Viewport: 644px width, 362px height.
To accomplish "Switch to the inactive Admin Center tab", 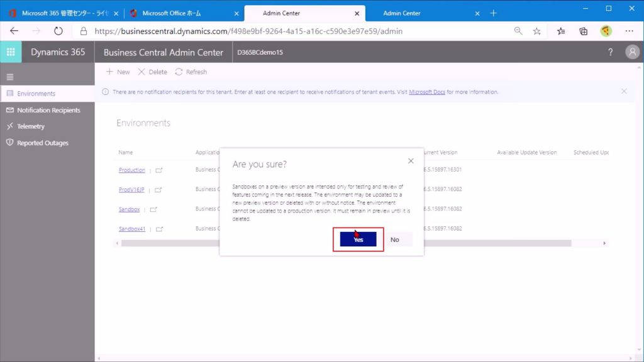I will (425, 13).
